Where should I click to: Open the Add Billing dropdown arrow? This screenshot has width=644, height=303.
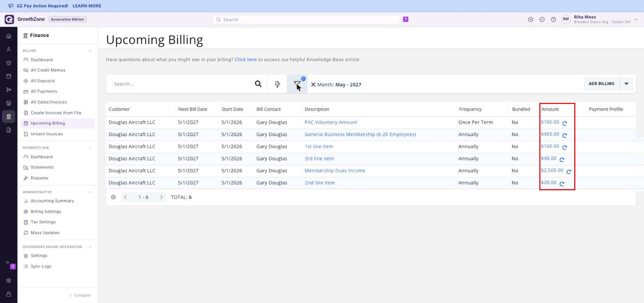[x=626, y=84]
